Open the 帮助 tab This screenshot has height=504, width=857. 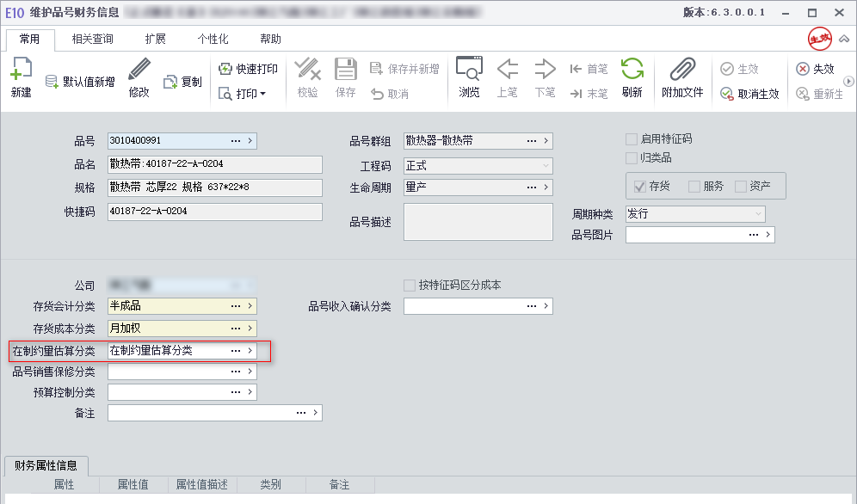pyautogui.click(x=270, y=39)
